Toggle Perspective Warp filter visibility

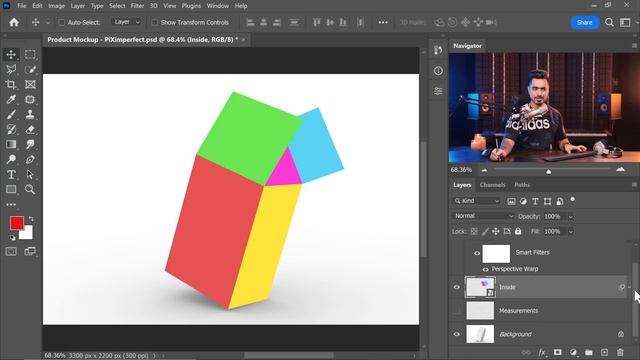tap(485, 269)
